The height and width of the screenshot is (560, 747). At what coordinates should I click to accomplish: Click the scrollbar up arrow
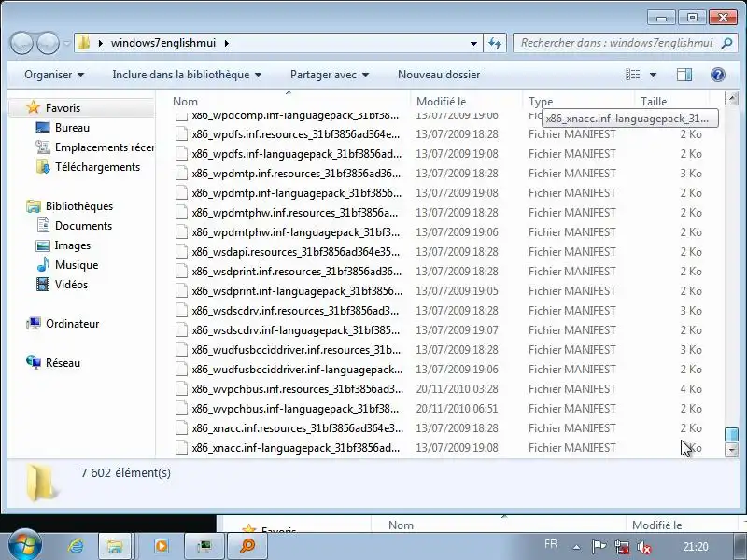point(731,98)
